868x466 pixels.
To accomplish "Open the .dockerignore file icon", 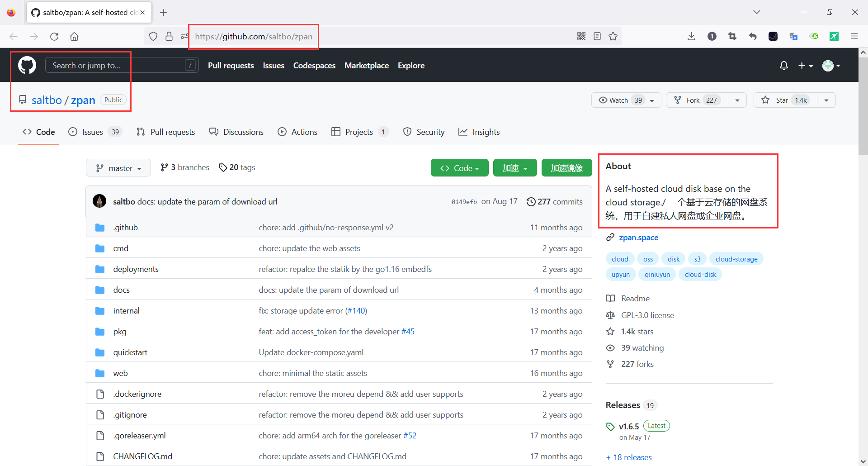I will tap(100, 394).
